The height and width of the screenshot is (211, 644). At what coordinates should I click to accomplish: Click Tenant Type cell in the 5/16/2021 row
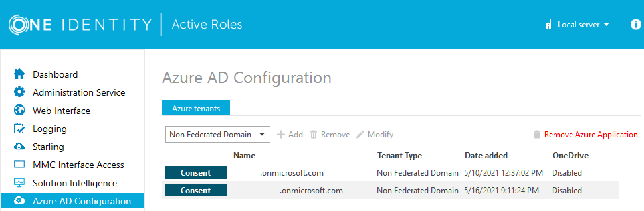click(x=418, y=191)
